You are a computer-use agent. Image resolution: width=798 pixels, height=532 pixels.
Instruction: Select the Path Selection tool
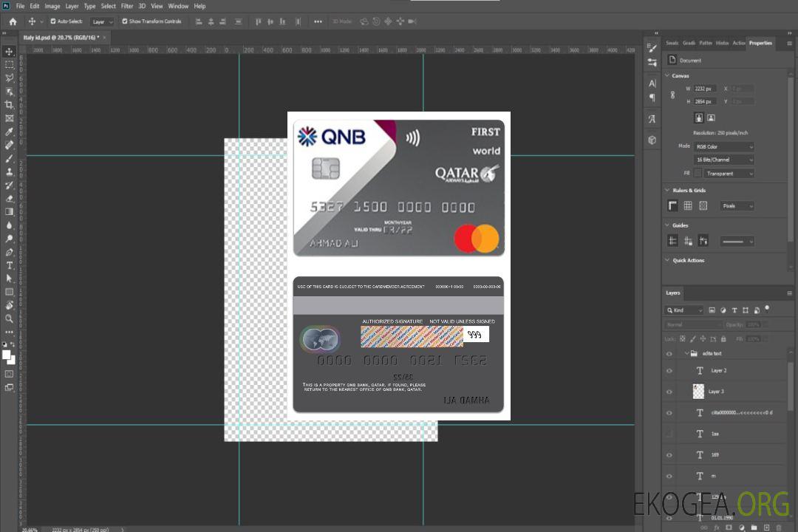pyautogui.click(x=9, y=279)
